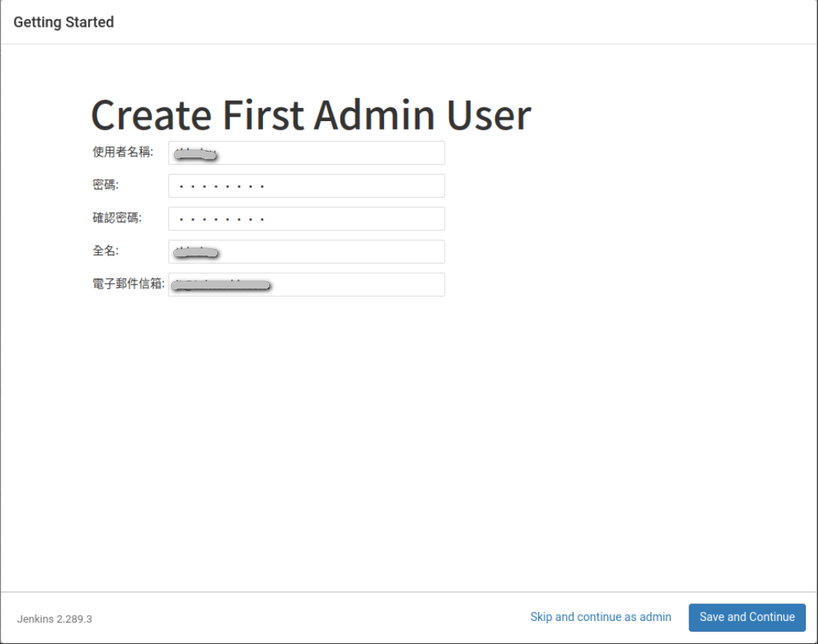The width and height of the screenshot is (818, 644).
Task: Focus the 密碼 password field
Action: pyautogui.click(x=307, y=186)
